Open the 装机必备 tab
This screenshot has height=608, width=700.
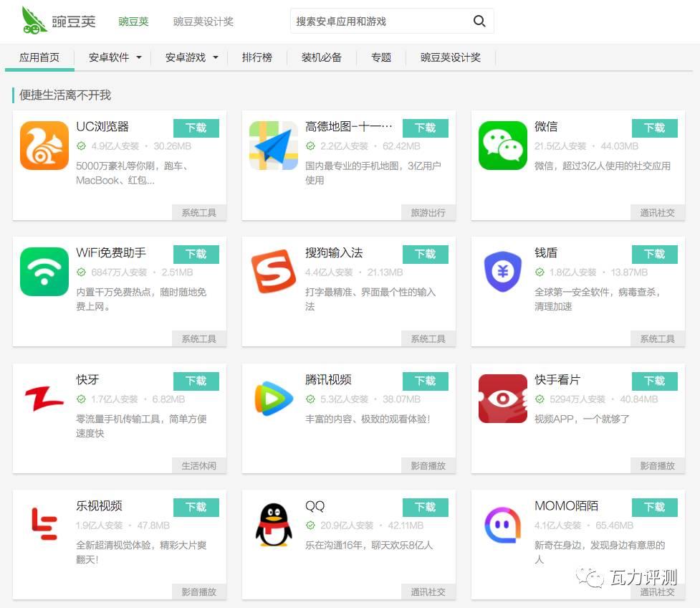[x=322, y=57]
